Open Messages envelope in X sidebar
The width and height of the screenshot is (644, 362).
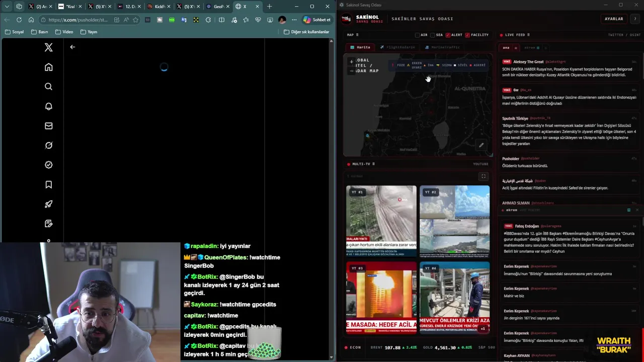48,126
